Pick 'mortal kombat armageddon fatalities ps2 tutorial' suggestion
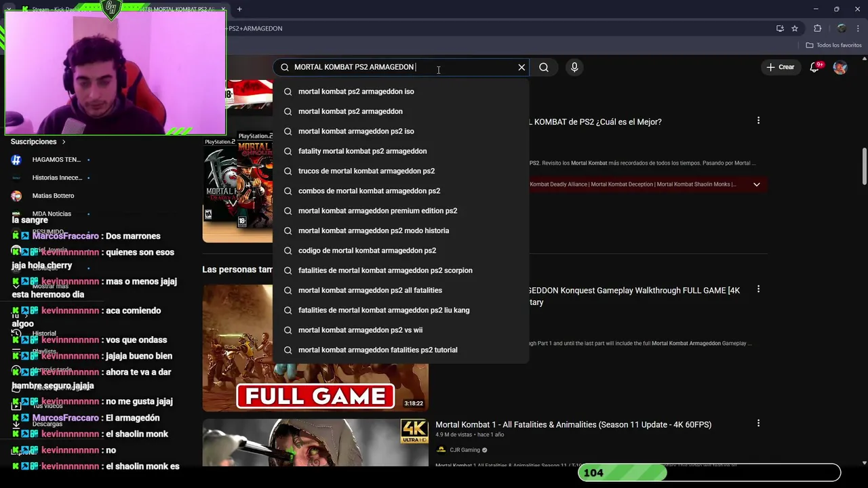Screen dimensions: 868x488 pyautogui.click(x=401, y=350)
